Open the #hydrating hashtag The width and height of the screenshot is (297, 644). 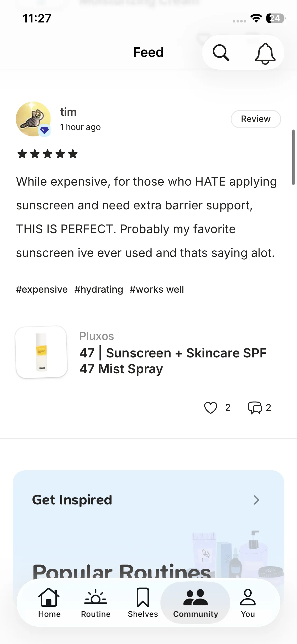[x=99, y=289]
